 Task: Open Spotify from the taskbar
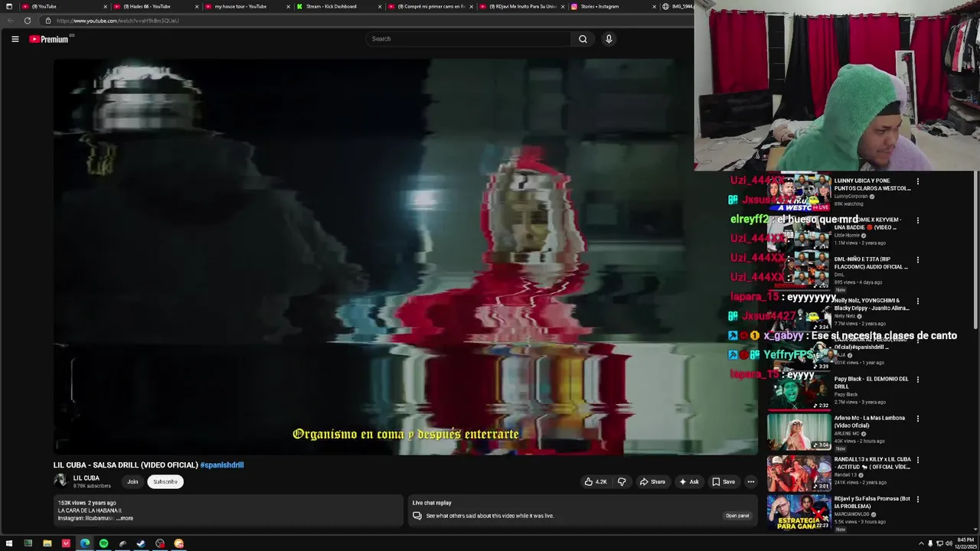coord(103,543)
